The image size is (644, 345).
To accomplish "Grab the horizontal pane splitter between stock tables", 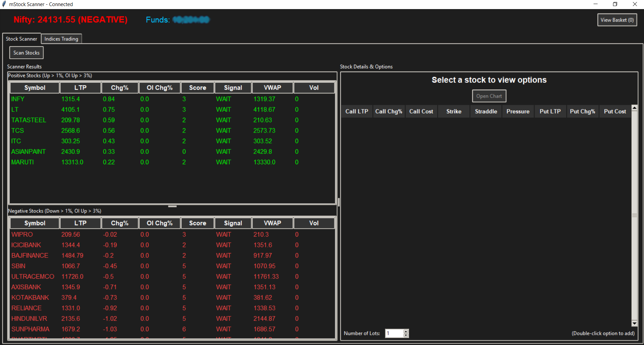I will coord(172,206).
